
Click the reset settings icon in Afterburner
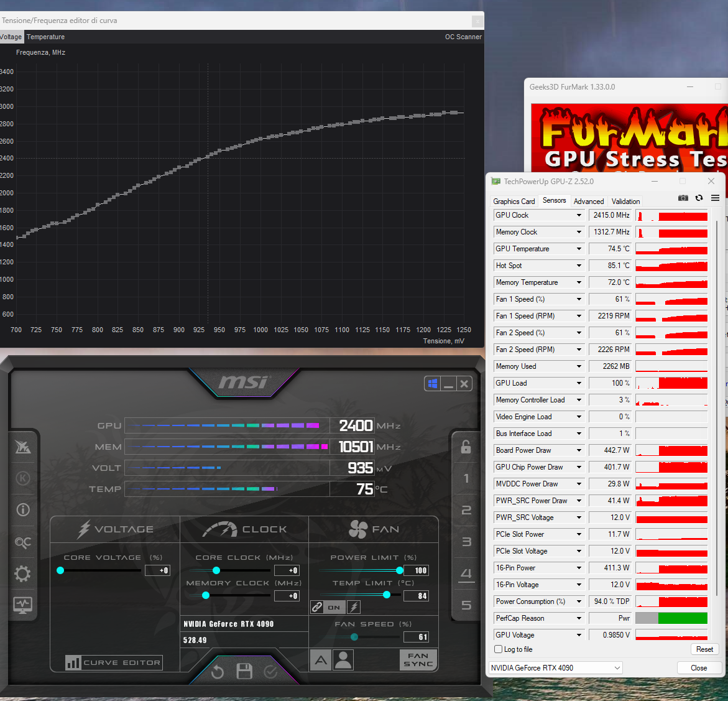click(218, 672)
